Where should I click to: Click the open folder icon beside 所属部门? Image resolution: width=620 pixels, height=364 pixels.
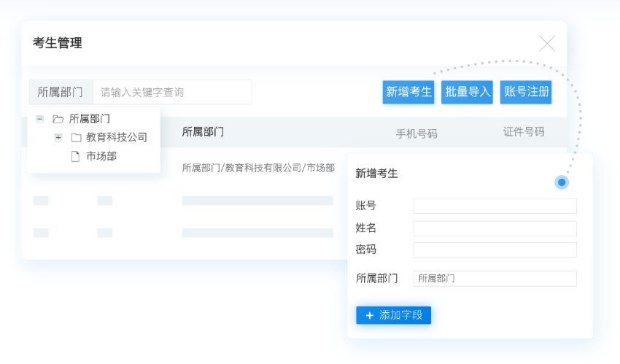click(x=58, y=119)
